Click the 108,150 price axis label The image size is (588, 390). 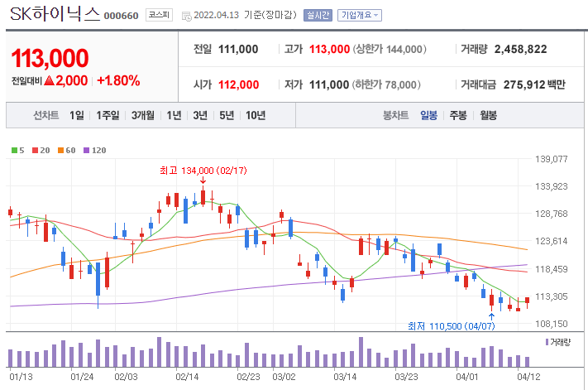pyautogui.click(x=552, y=324)
